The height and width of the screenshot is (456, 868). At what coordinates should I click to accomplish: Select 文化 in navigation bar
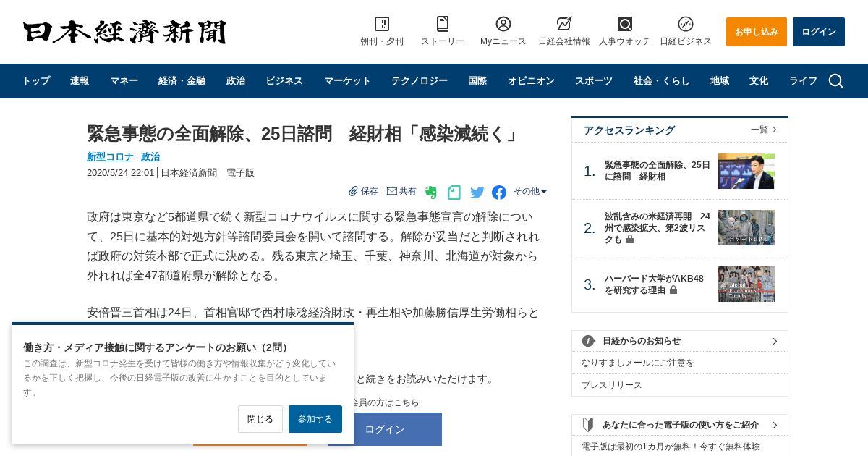(x=759, y=81)
